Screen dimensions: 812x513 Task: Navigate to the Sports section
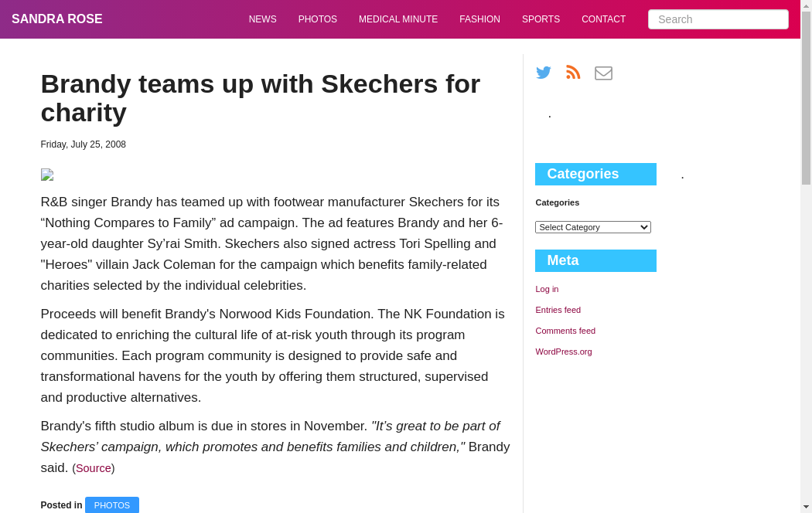(x=541, y=19)
